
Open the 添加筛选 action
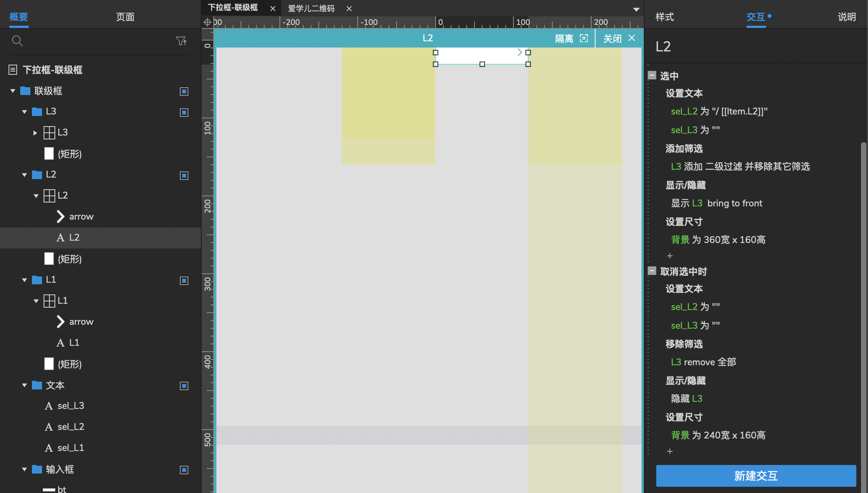click(x=684, y=149)
